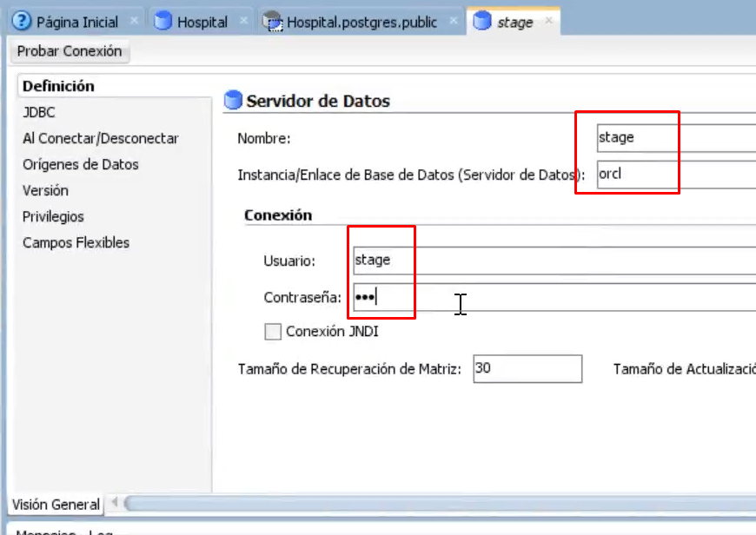The height and width of the screenshot is (535, 756).
Task: Close the stage tab
Action: click(548, 20)
